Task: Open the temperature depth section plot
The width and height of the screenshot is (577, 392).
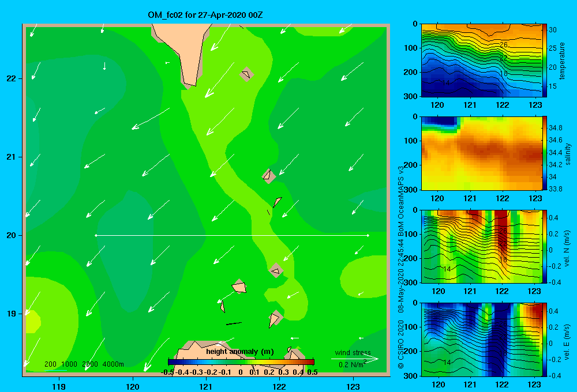Action: 481,61
